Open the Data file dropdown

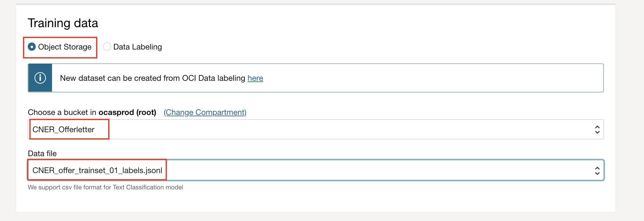pyautogui.click(x=316, y=170)
